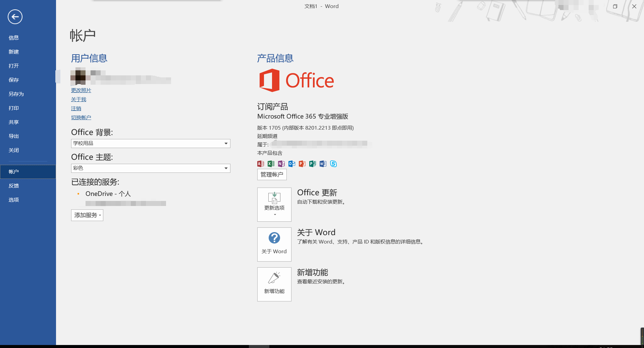644x348 pixels.
Task: Click 保存 in the sidebar
Action: (28, 80)
